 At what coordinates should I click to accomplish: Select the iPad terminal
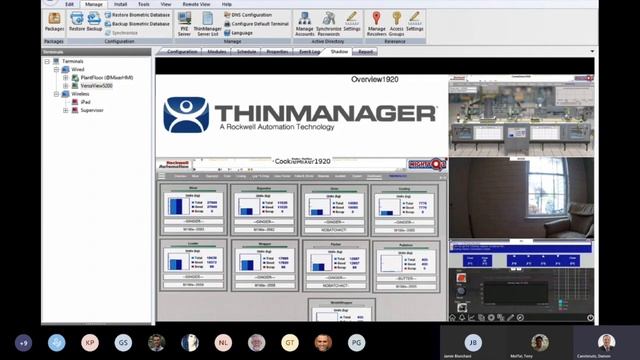pos(85,102)
